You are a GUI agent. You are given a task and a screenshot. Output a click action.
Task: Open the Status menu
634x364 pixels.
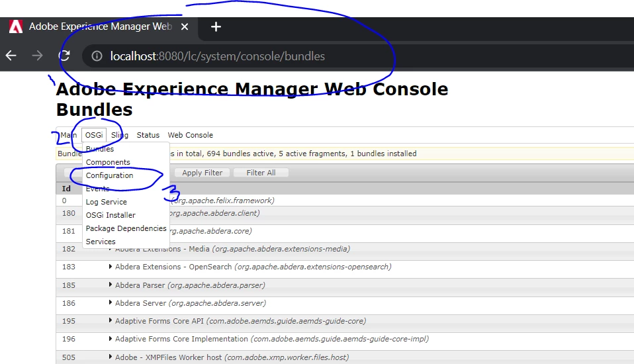pyautogui.click(x=148, y=135)
